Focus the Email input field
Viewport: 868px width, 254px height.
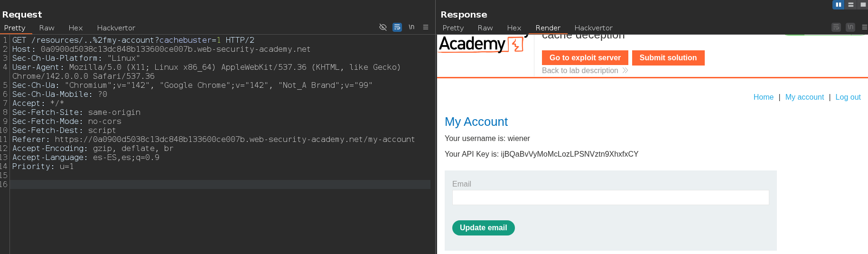[x=610, y=198]
